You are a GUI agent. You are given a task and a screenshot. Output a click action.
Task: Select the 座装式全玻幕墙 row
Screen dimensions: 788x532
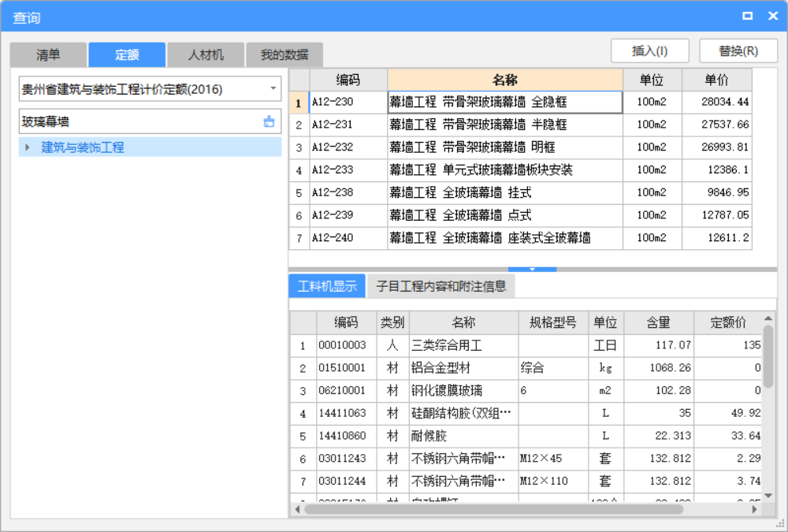521,238
